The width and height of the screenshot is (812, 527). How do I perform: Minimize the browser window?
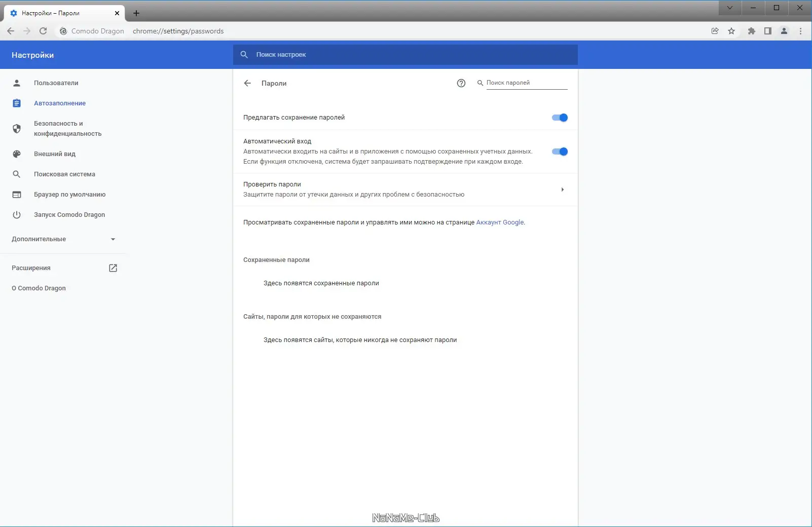pyautogui.click(x=753, y=8)
